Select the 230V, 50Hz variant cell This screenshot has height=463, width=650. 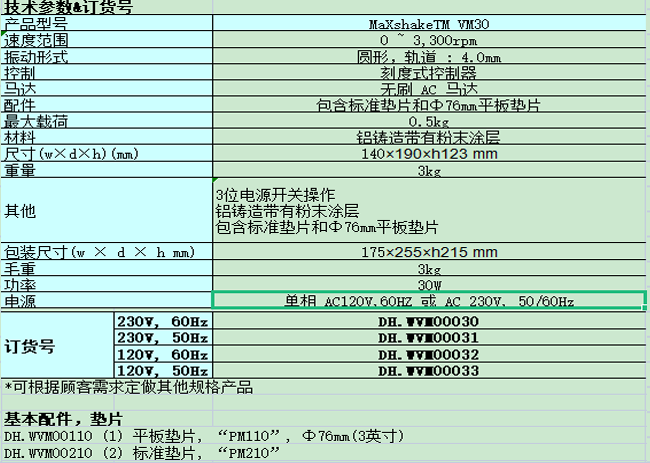(163, 337)
